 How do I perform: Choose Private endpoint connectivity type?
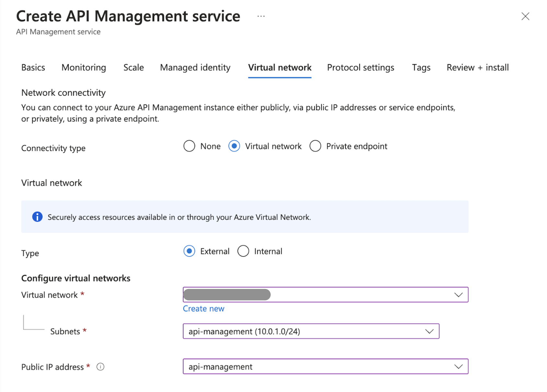pyautogui.click(x=315, y=146)
